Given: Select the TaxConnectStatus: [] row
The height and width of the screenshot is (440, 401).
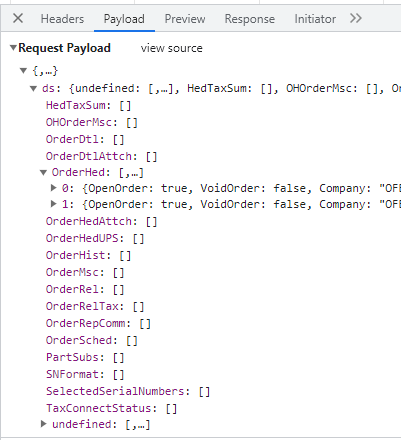Looking at the screenshot, I should 112,408.
